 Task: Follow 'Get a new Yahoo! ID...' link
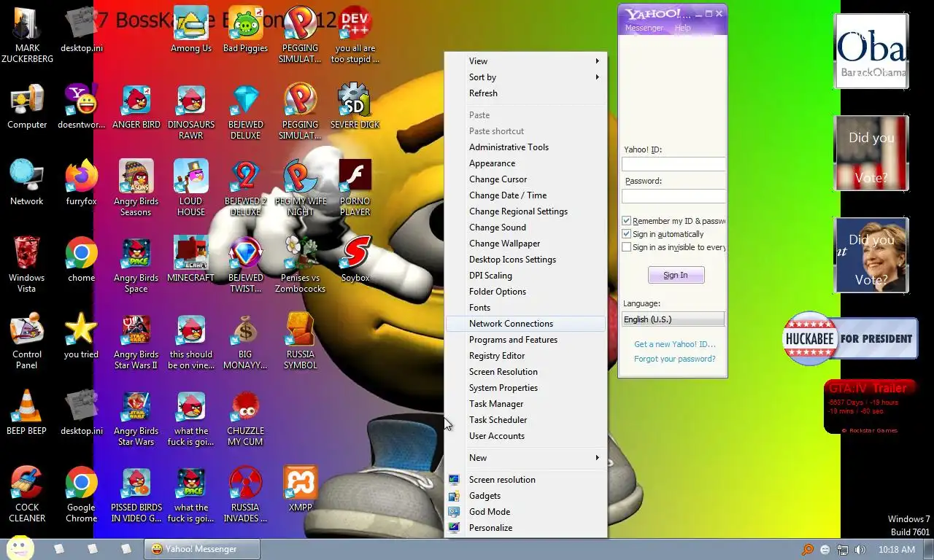pyautogui.click(x=675, y=344)
